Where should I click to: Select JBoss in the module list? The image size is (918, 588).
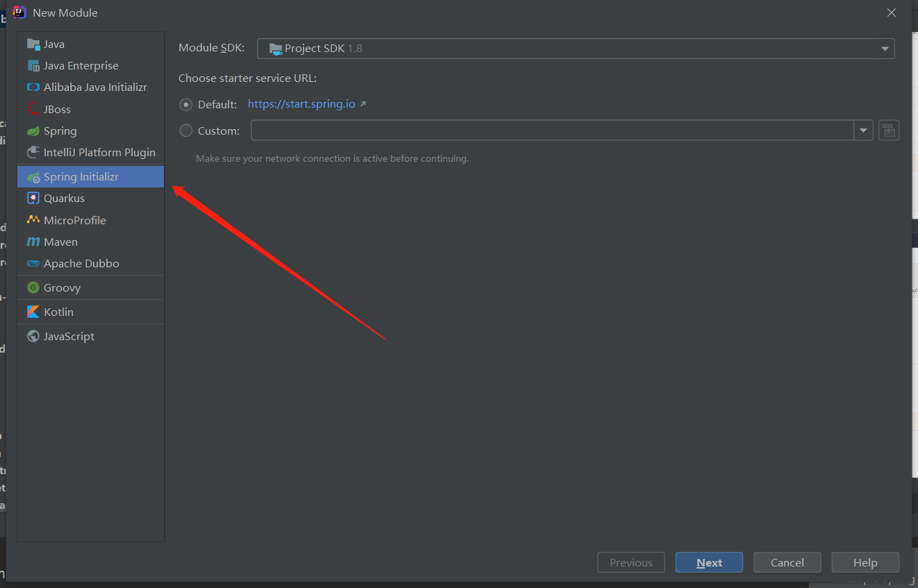tap(91, 109)
